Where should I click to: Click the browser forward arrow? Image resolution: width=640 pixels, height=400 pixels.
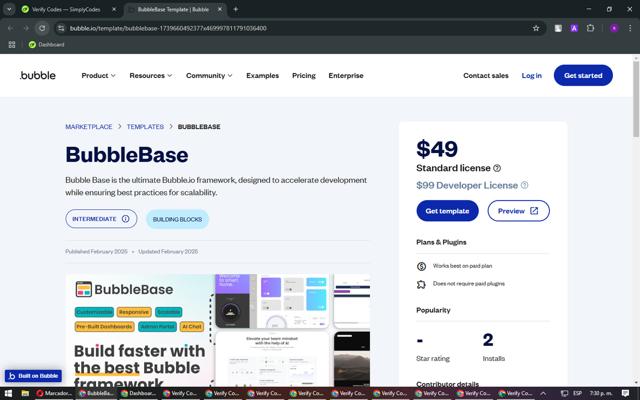26,28
